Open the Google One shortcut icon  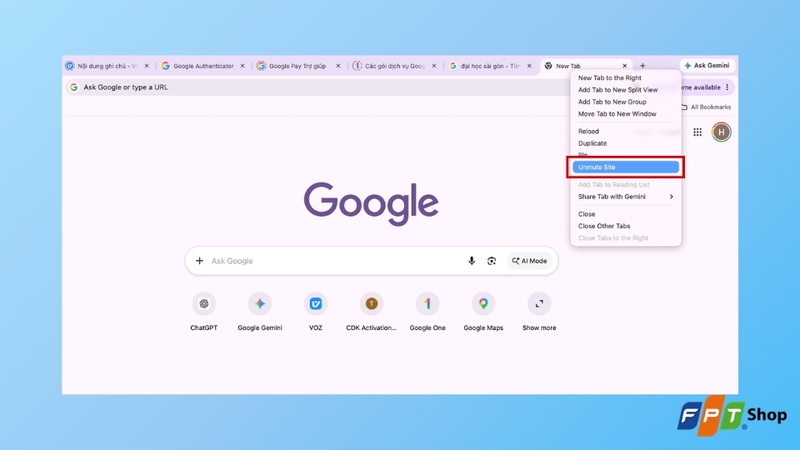coord(428,304)
